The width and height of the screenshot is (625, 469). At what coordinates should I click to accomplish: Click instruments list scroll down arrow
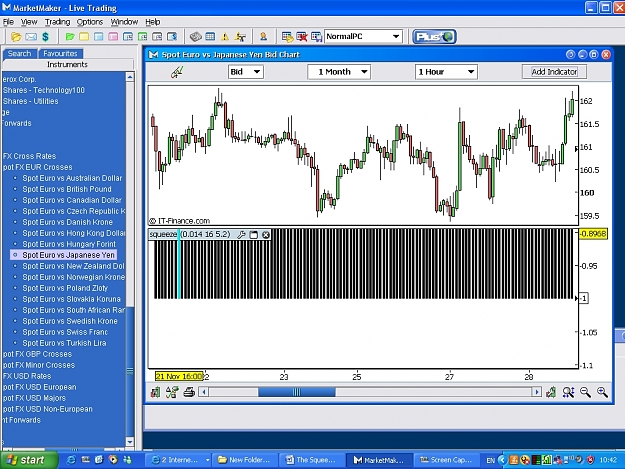click(x=130, y=442)
